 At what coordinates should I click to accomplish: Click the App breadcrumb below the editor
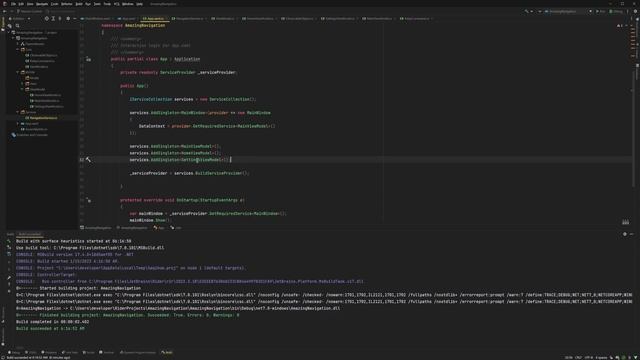click(159, 228)
